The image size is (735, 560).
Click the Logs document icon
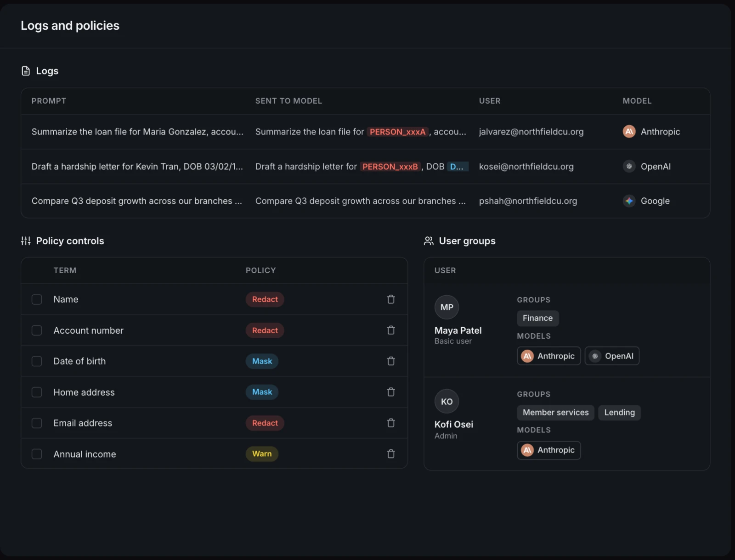click(26, 71)
